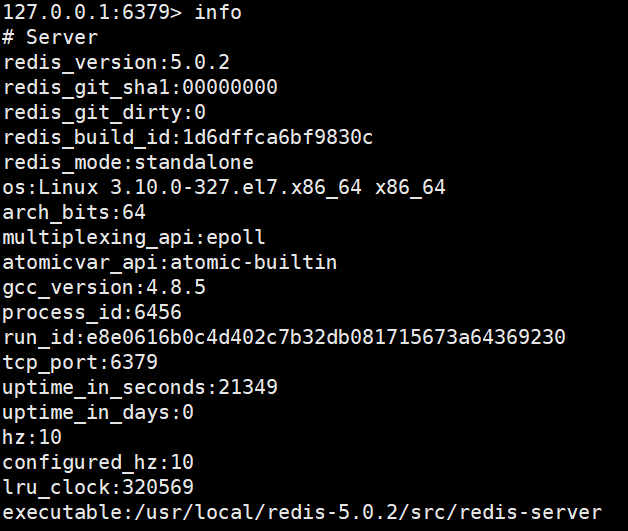Click the configured_hz:10 line
Viewport: 628px width, 531px height.
pyautogui.click(x=98, y=462)
